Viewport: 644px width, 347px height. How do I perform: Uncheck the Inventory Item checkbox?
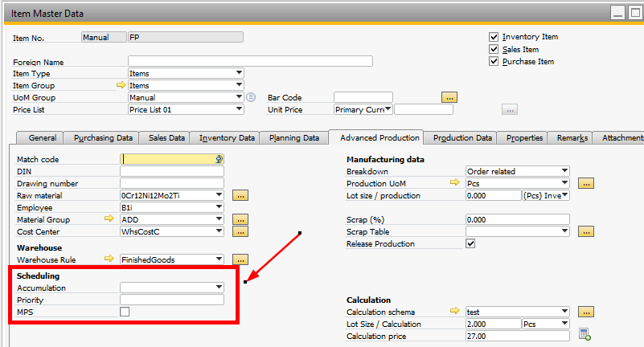click(x=494, y=37)
